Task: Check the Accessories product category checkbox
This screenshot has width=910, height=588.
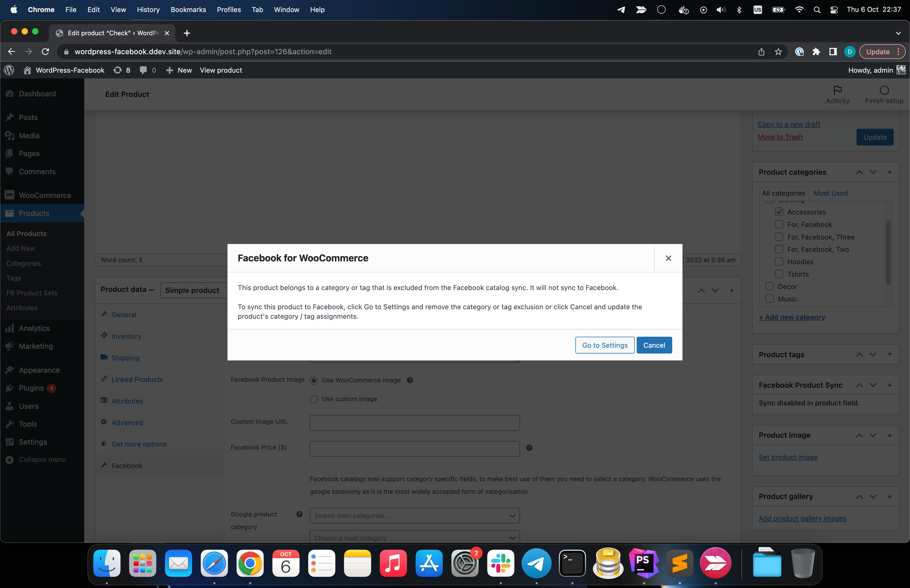Action: (x=779, y=211)
